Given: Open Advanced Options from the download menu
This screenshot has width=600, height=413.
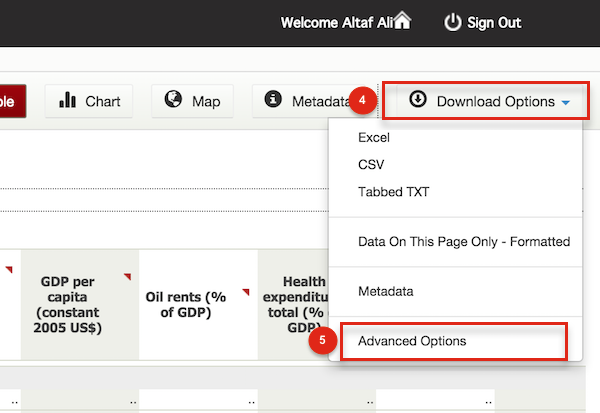Looking at the screenshot, I should click(x=411, y=341).
